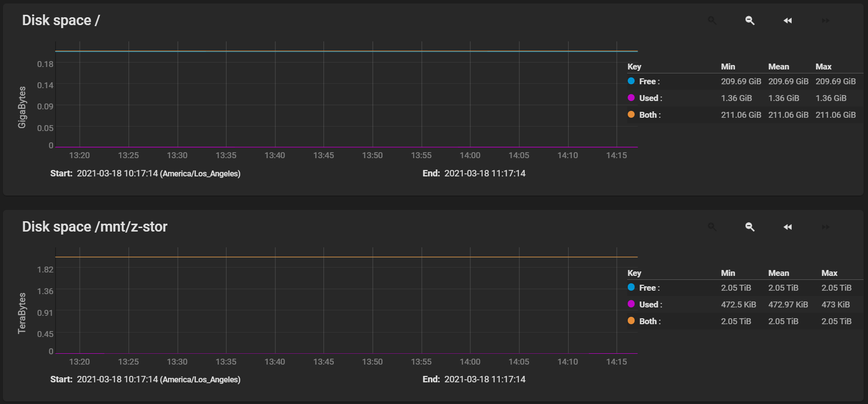Select Used Max value 1.36 GiB

click(x=831, y=98)
